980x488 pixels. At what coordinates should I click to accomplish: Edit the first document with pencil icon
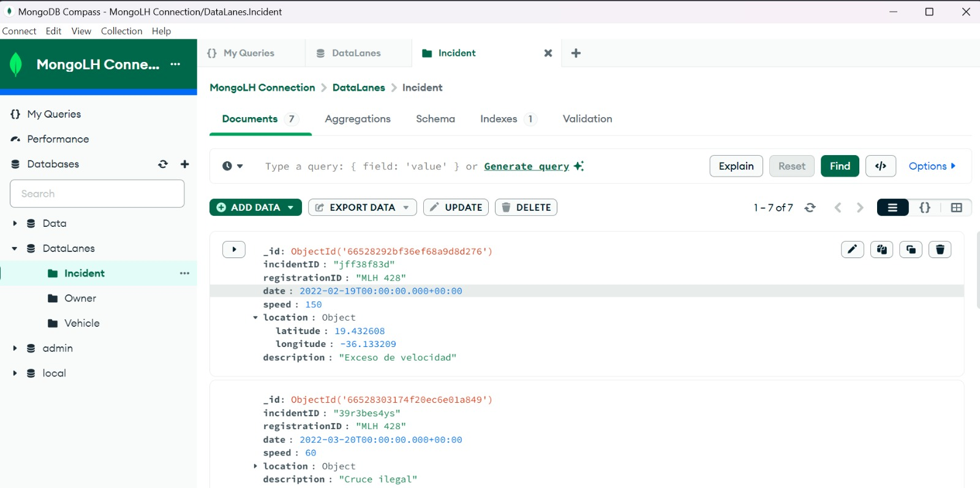coord(853,250)
